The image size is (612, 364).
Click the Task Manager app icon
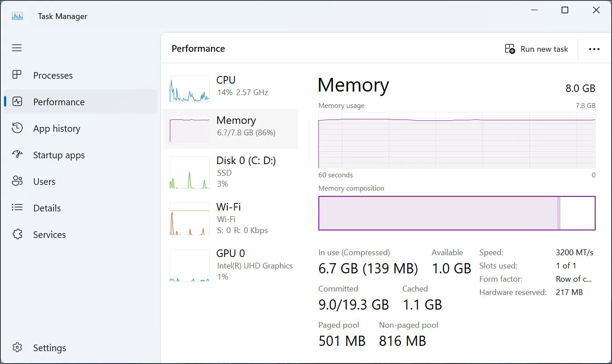click(x=17, y=15)
